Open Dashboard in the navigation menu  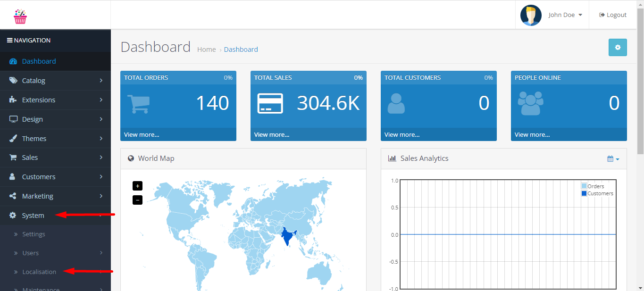pos(55,61)
